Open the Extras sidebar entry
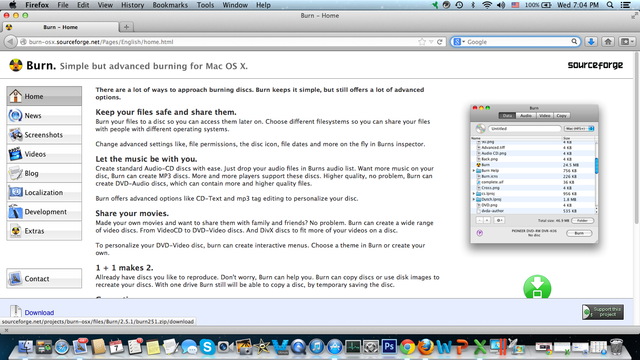The width and height of the screenshot is (640, 360). click(x=44, y=231)
